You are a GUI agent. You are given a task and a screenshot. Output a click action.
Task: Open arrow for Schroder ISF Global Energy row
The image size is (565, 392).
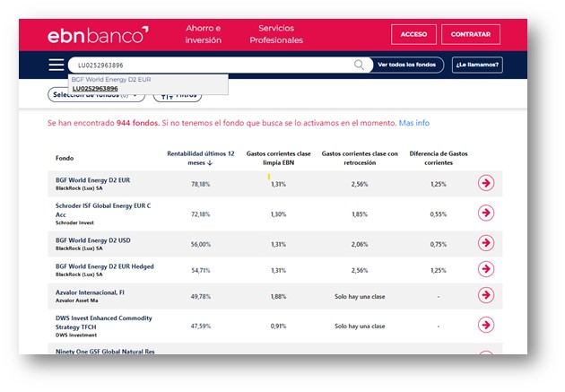(x=486, y=213)
